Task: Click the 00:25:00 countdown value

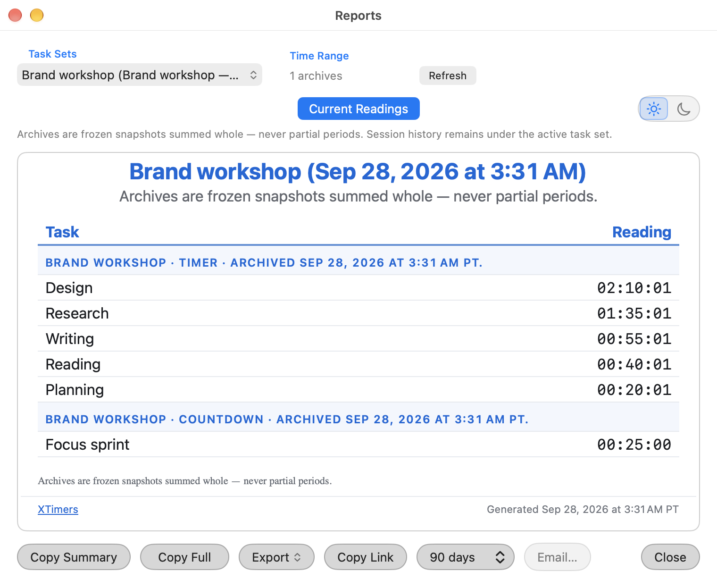Action: (634, 445)
